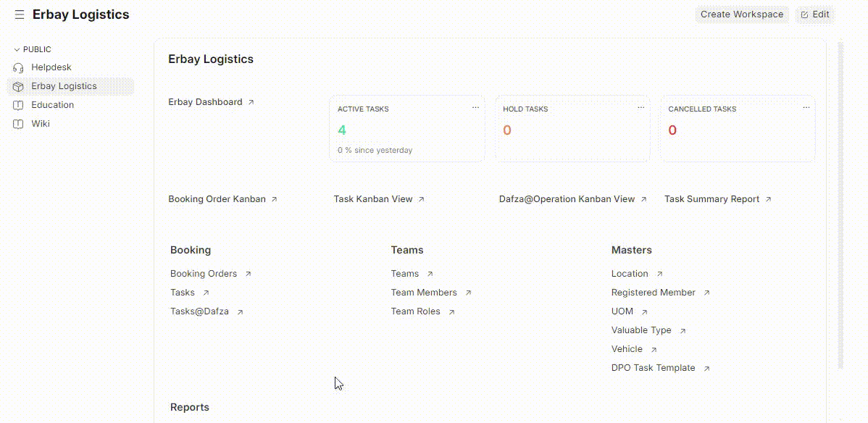
Task: Click the Booking section heading
Action: click(x=191, y=251)
